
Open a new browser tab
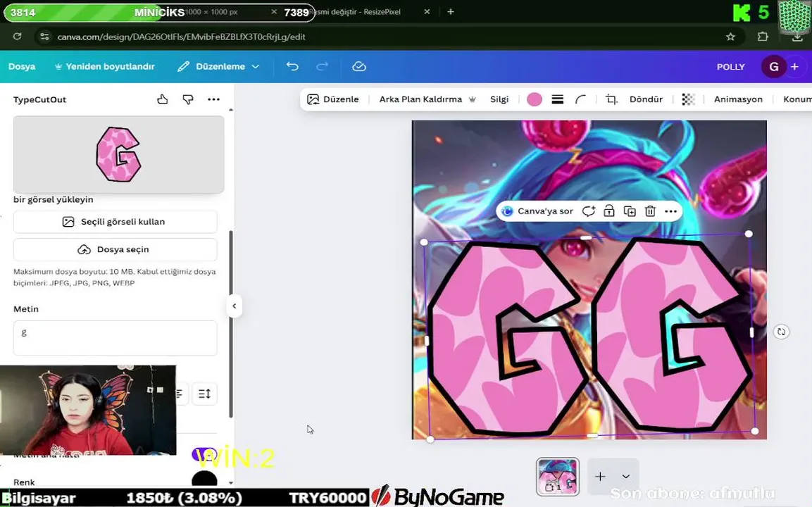[x=451, y=11]
